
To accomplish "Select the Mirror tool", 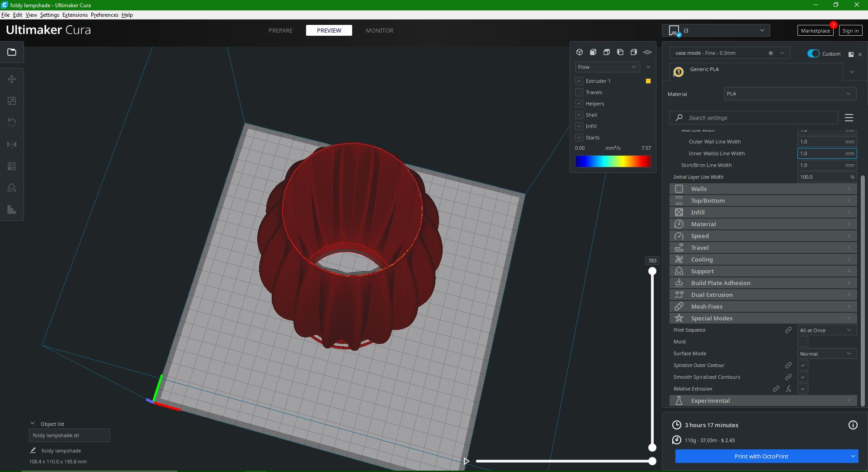I will click(x=12, y=144).
